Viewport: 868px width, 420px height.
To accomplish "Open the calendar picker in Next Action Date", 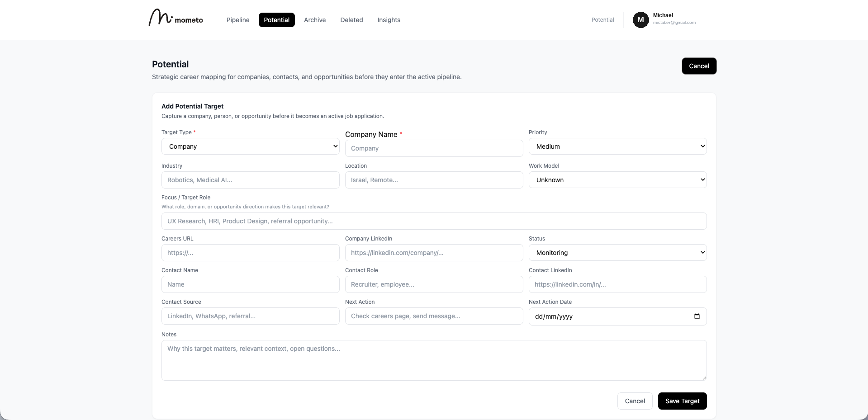I will tap(697, 316).
